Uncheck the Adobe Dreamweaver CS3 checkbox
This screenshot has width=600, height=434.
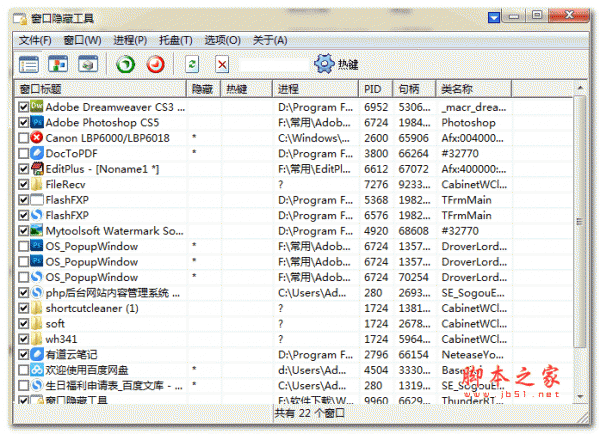[x=23, y=107]
